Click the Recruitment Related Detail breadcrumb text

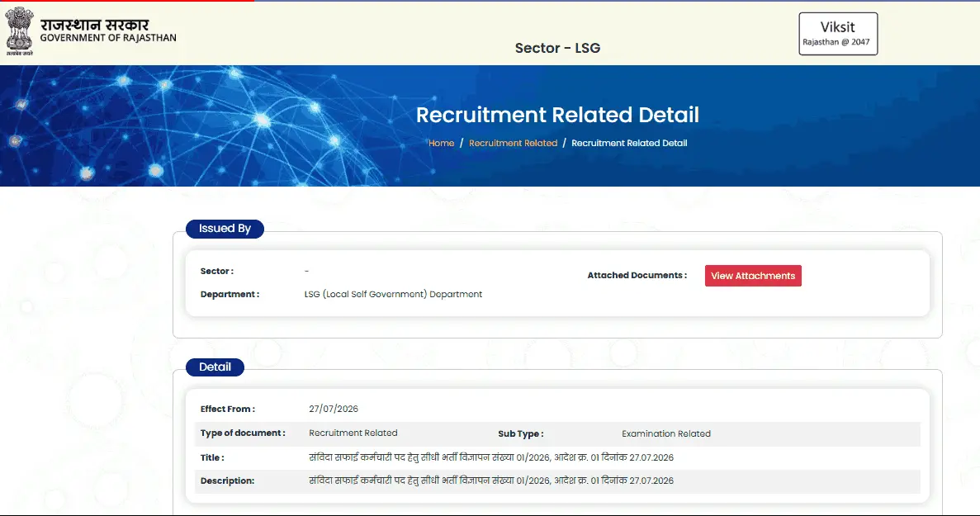629,143
